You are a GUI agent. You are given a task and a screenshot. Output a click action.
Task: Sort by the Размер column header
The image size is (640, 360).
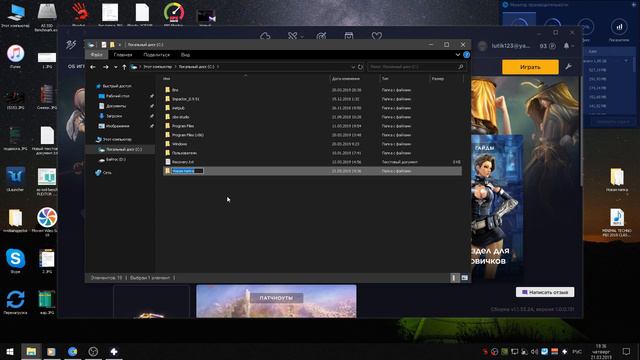click(438, 78)
